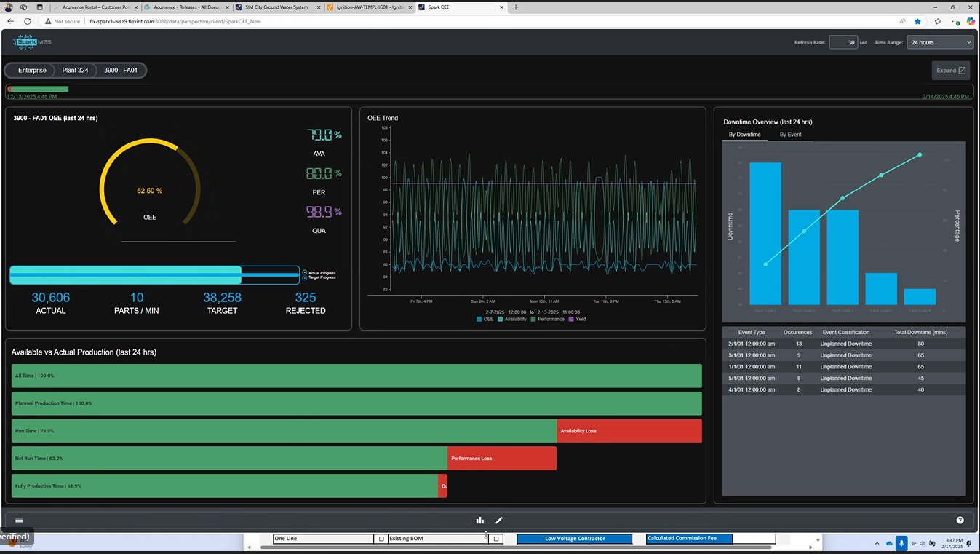Click the green timeline progress bar
This screenshot has height=554, width=980.
(39, 90)
